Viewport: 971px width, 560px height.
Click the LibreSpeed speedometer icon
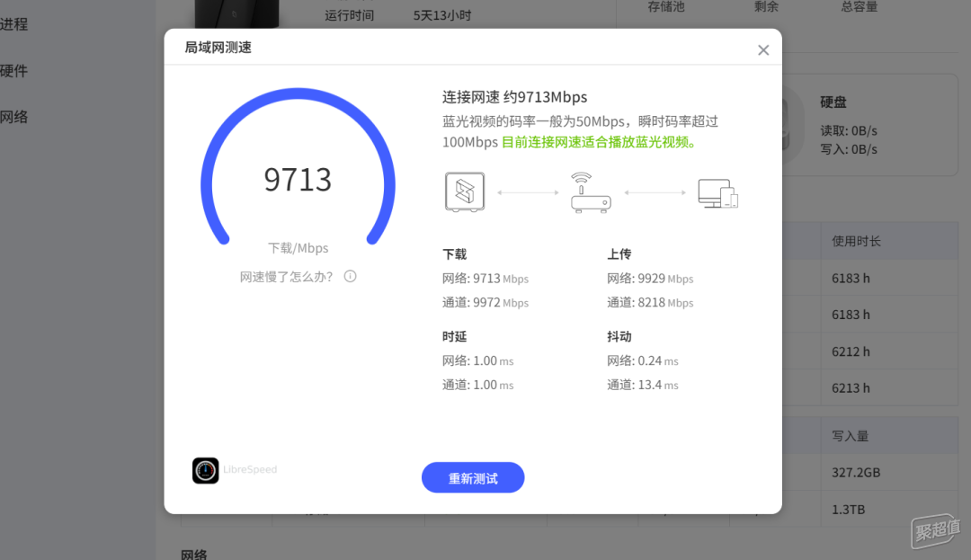tap(206, 470)
